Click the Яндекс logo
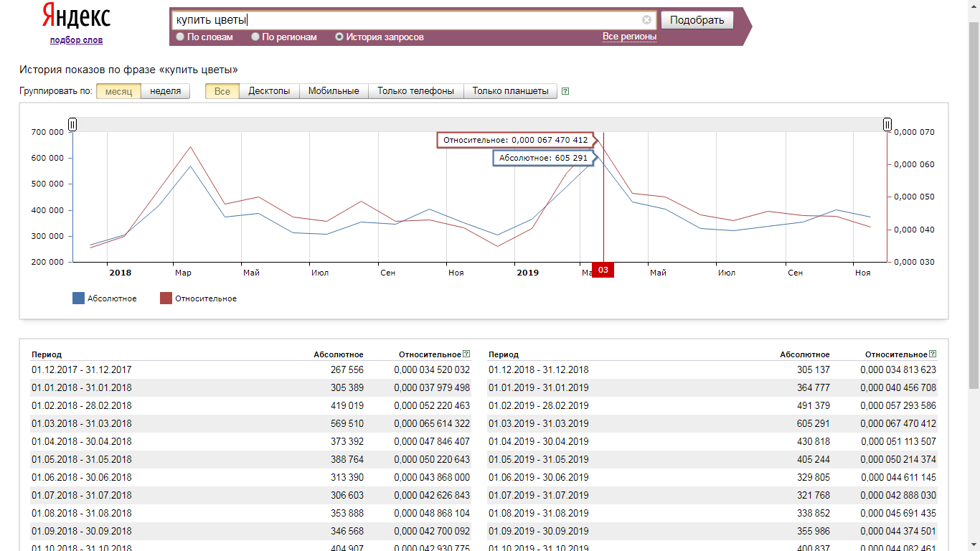The height and width of the screenshot is (551, 980). pyautogui.click(x=76, y=16)
